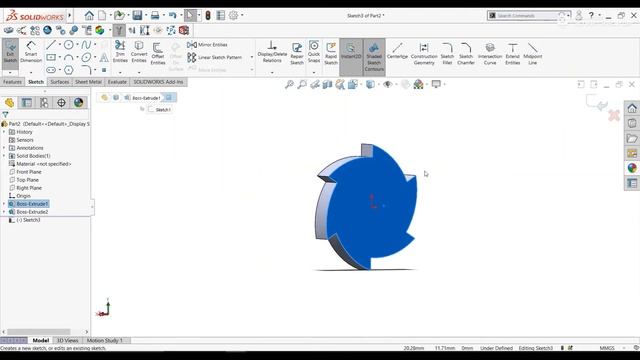
Task: Click the Save icon in the top toolbar
Action: pyautogui.click(x=137, y=16)
